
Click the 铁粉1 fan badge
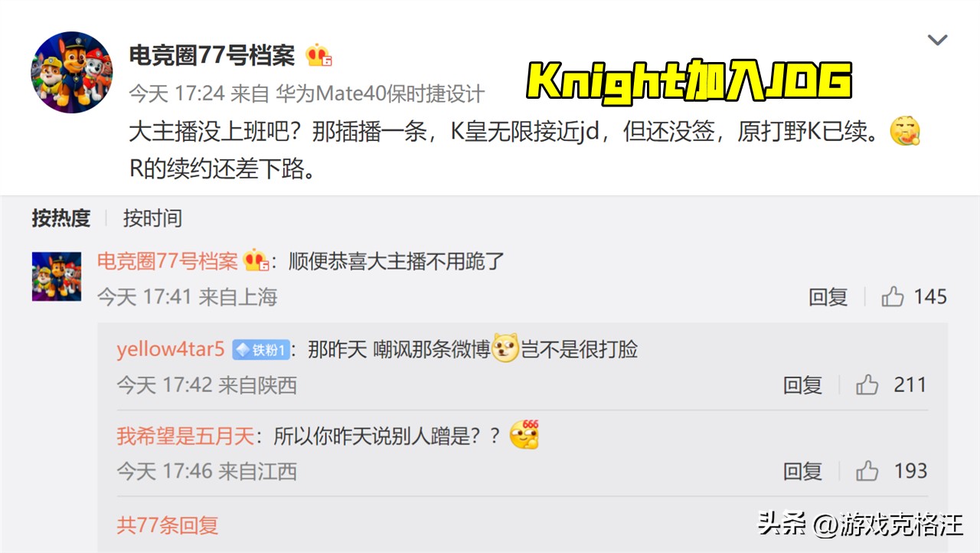[x=261, y=350]
